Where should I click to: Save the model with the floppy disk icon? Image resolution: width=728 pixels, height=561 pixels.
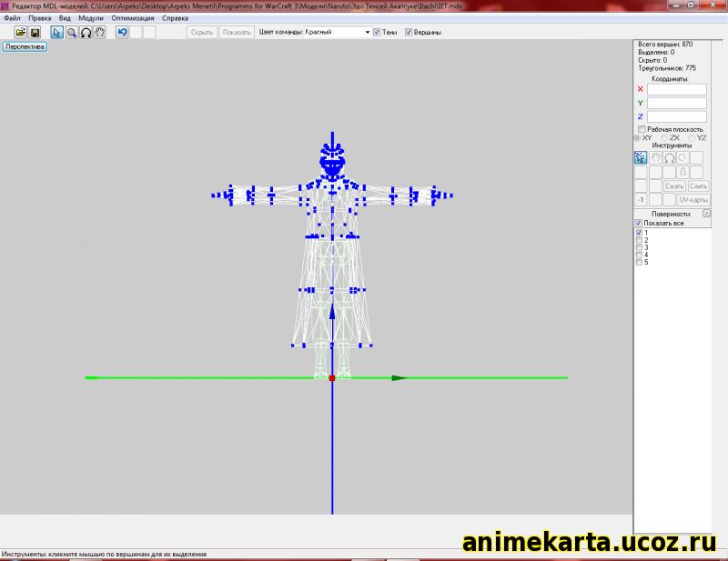coord(35,32)
